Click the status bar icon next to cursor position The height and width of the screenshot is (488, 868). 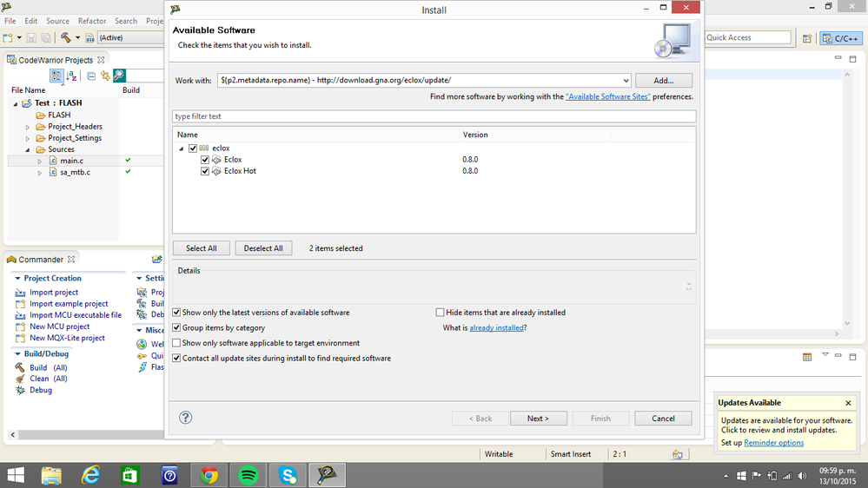(677, 454)
